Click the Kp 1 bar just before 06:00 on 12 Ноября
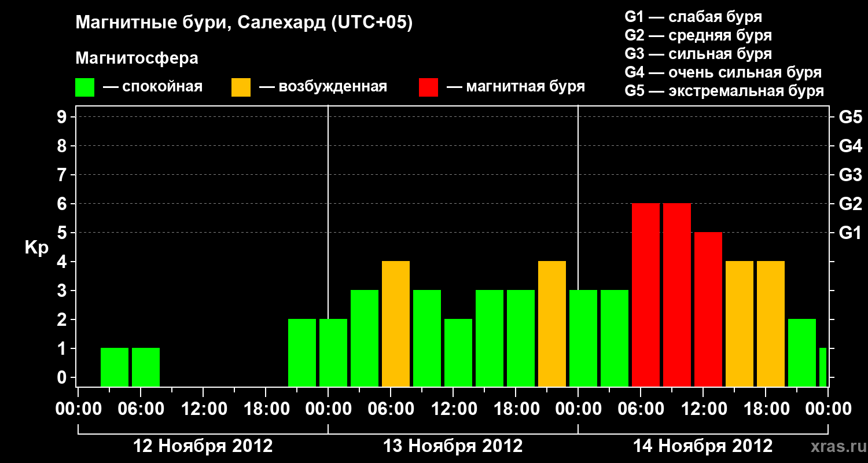868x463 pixels. point(115,367)
